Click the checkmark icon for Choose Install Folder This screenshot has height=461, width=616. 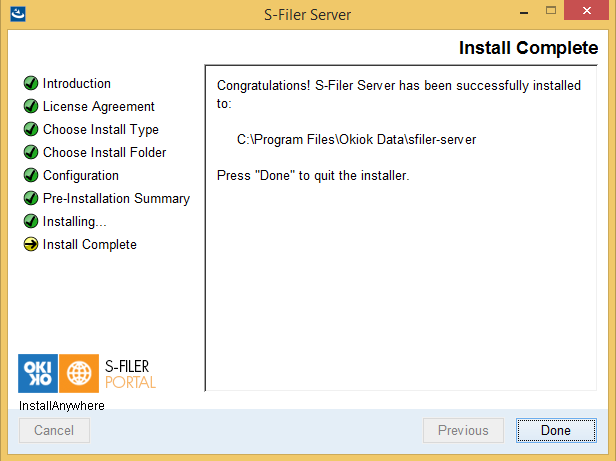tap(31, 152)
